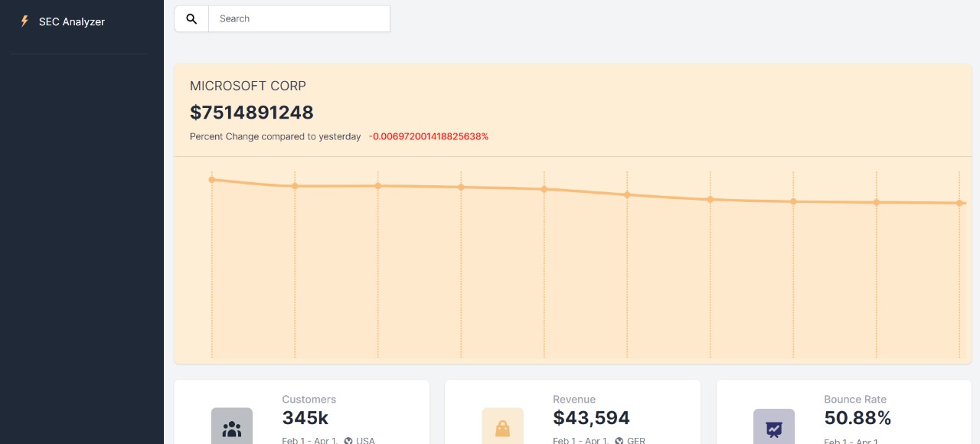This screenshot has width=980, height=444.
Task: Click the MICROSOFT CORP company title
Action: (248, 86)
